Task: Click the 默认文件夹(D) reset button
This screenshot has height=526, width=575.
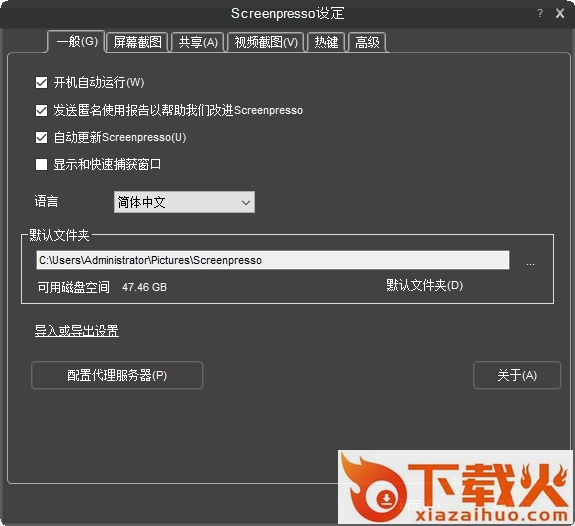Action: click(424, 285)
